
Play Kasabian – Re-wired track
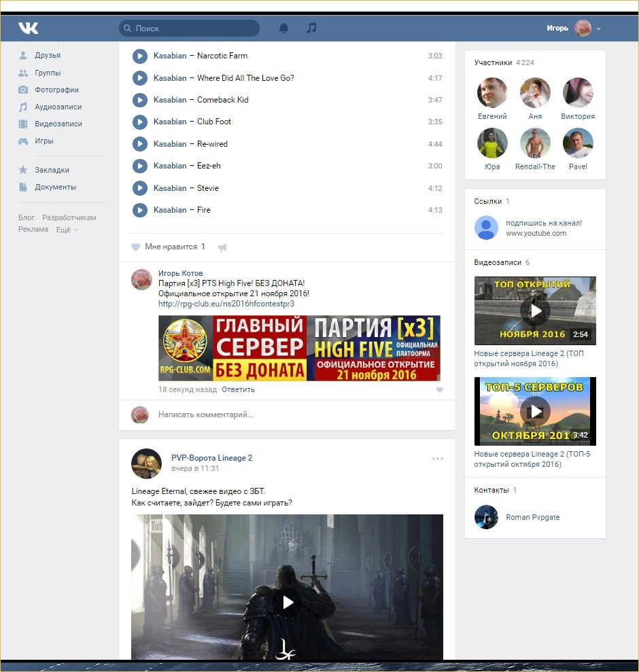[140, 144]
